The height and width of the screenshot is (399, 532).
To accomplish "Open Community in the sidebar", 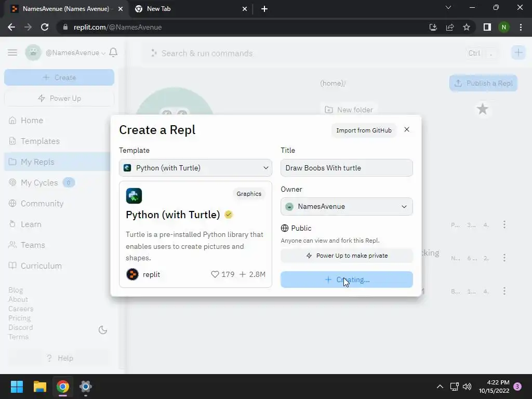I will (x=36, y=204).
